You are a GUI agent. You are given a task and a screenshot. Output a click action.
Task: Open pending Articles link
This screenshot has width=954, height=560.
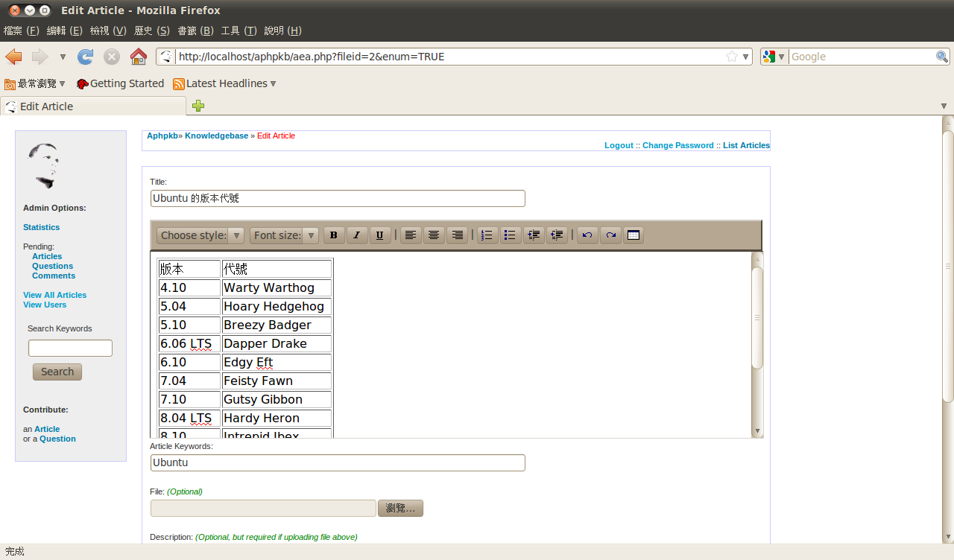(47, 256)
